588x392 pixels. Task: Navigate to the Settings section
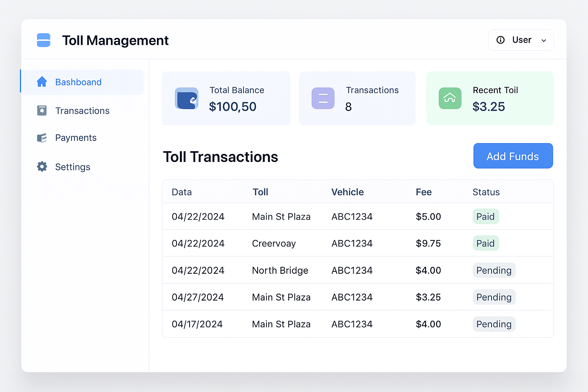(73, 167)
